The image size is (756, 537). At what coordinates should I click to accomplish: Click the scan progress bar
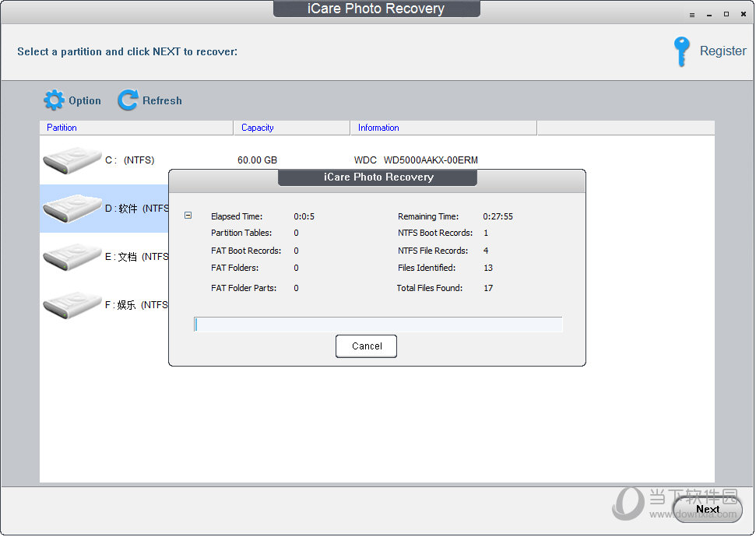[378, 325]
